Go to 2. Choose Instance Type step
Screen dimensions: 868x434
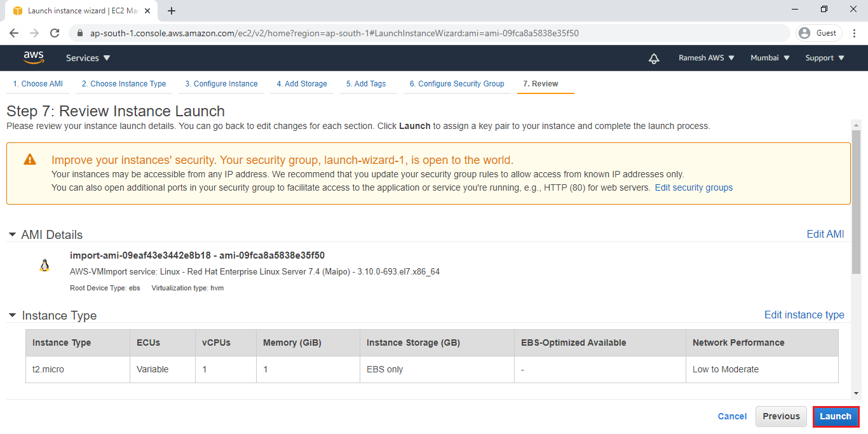pyautogui.click(x=124, y=84)
